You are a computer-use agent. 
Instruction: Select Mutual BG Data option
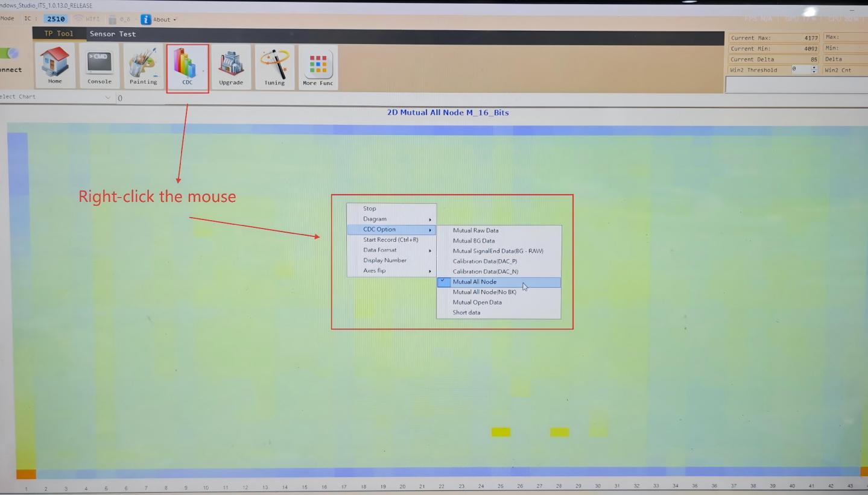[499, 241]
